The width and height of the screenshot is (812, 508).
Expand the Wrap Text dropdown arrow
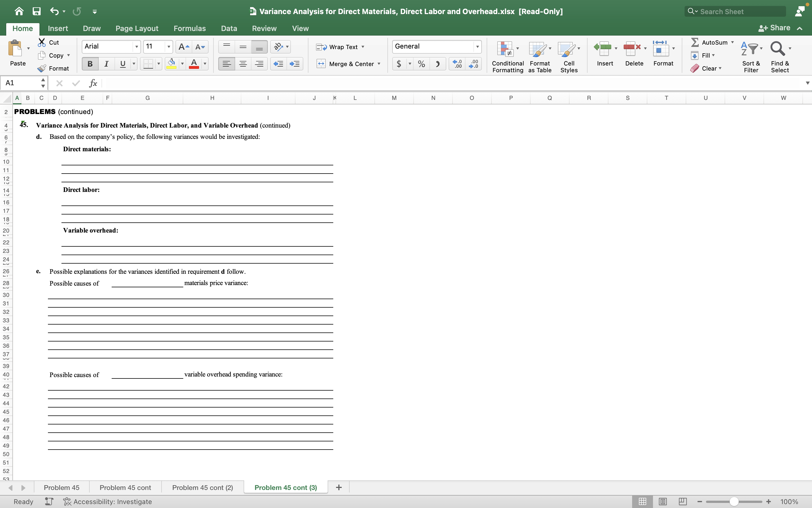click(363, 47)
